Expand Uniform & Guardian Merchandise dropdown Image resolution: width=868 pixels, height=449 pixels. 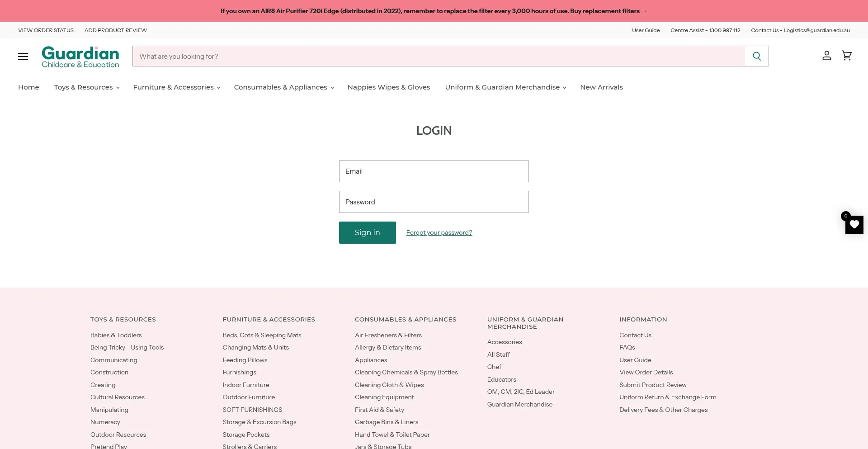pyautogui.click(x=505, y=87)
